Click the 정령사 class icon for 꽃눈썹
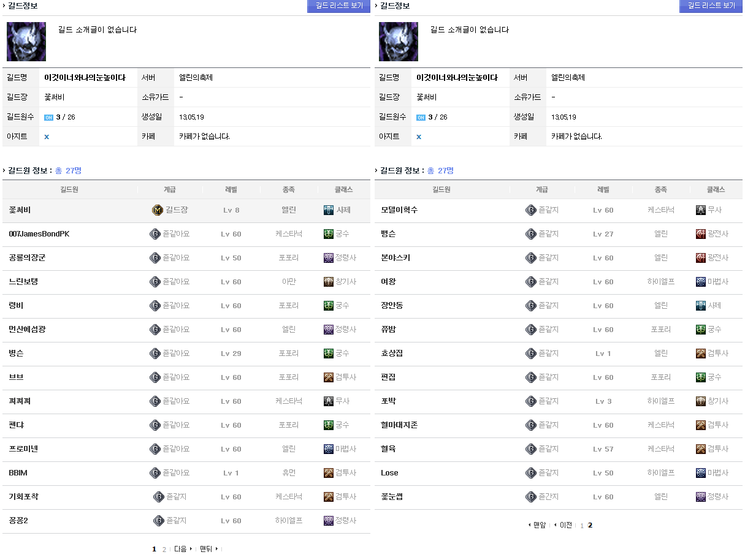 click(701, 497)
